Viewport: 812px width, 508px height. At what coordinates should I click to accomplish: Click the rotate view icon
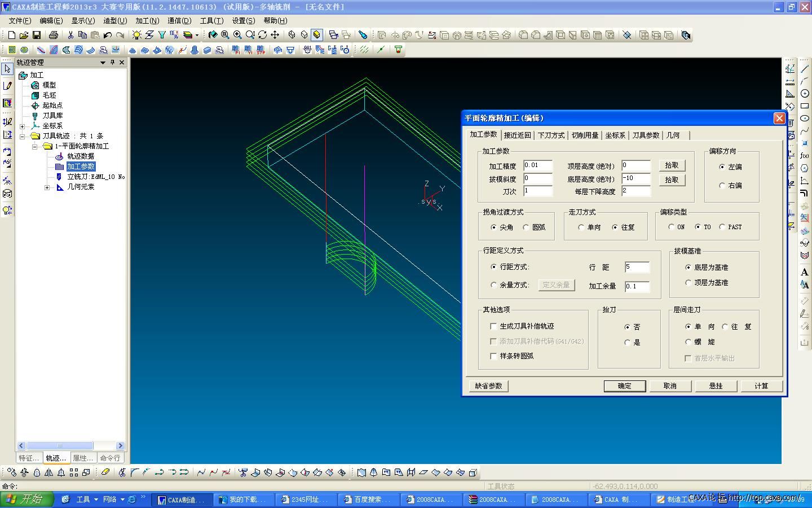[x=262, y=35]
